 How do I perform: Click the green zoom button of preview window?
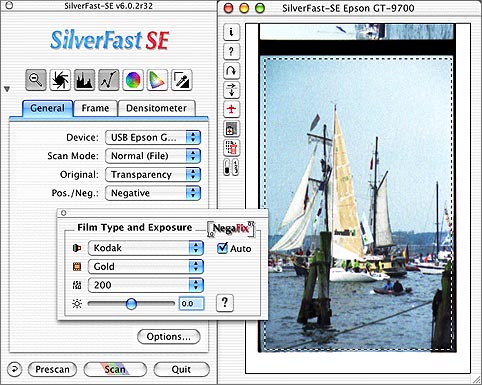(259, 8)
